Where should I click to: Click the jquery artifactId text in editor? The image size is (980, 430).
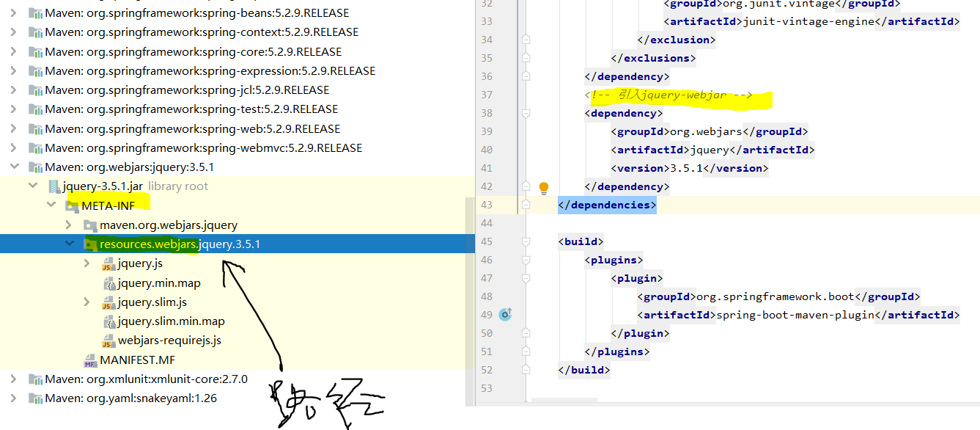coord(710,150)
